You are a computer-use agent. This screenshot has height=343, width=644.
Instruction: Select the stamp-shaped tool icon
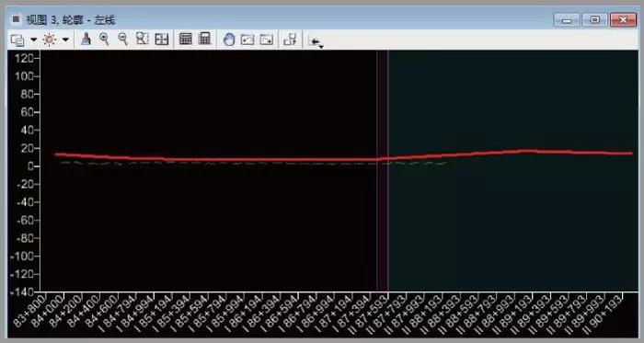86,39
